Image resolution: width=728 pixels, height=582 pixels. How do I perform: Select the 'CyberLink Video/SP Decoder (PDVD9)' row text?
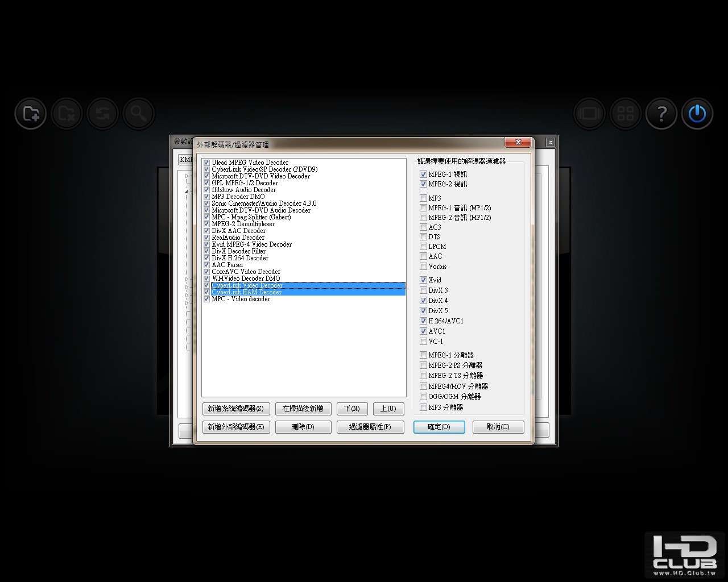coord(265,169)
